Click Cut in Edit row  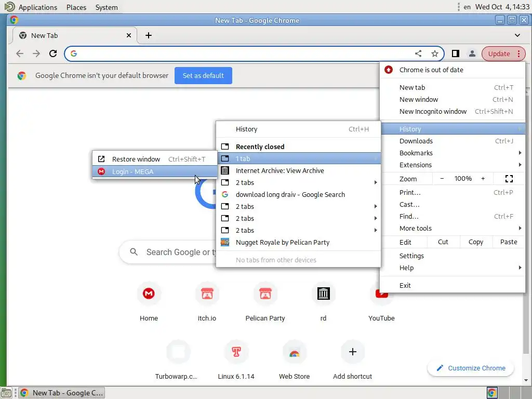pos(443,242)
